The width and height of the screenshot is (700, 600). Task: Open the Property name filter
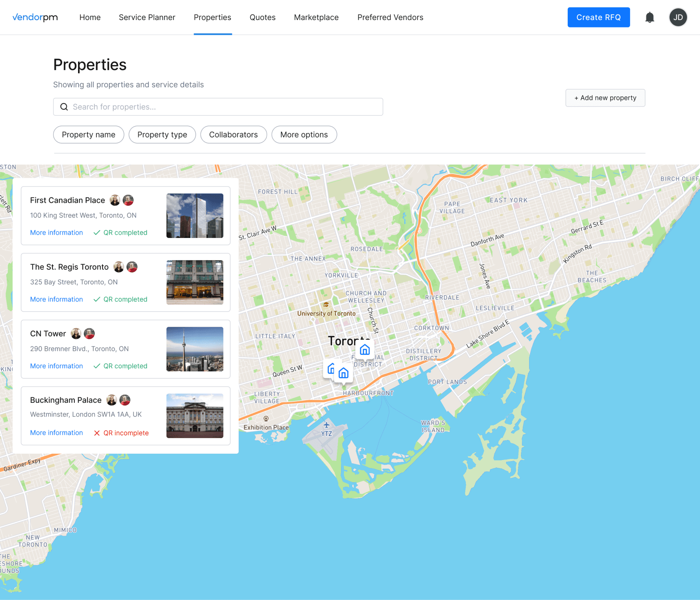pos(88,134)
